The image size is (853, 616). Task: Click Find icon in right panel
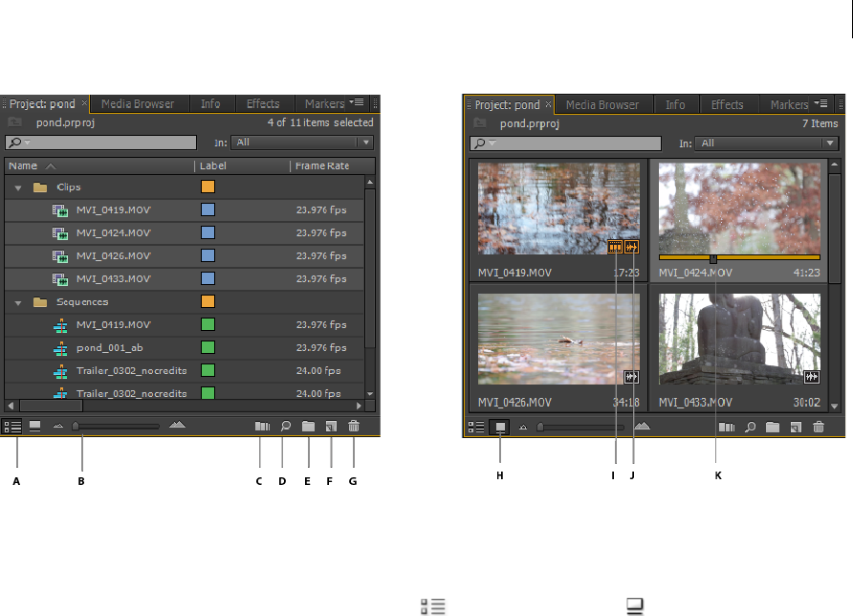point(750,428)
